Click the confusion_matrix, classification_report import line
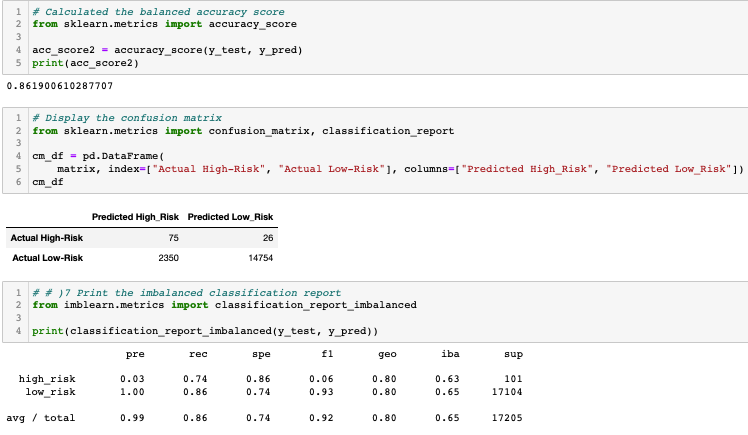Viewport: 748px width, 435px height. (243, 131)
